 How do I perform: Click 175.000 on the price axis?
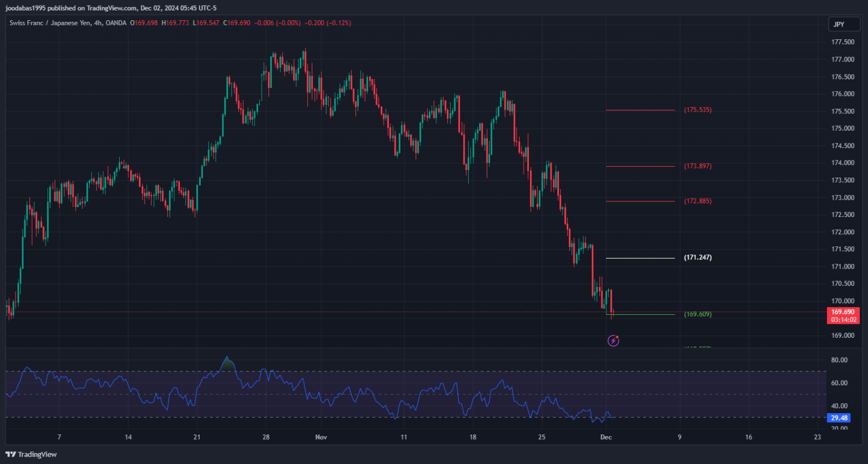click(843, 128)
